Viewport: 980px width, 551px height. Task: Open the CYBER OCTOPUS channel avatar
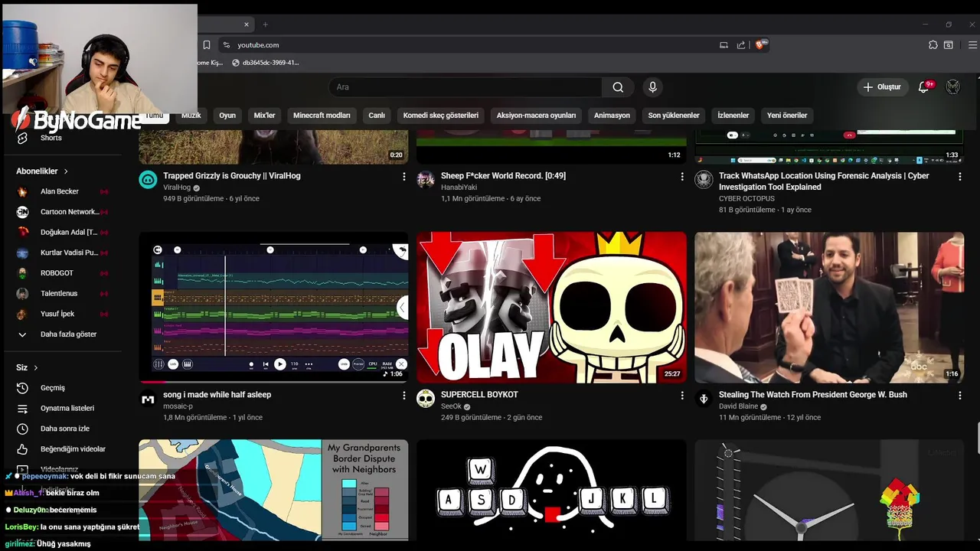(x=704, y=180)
